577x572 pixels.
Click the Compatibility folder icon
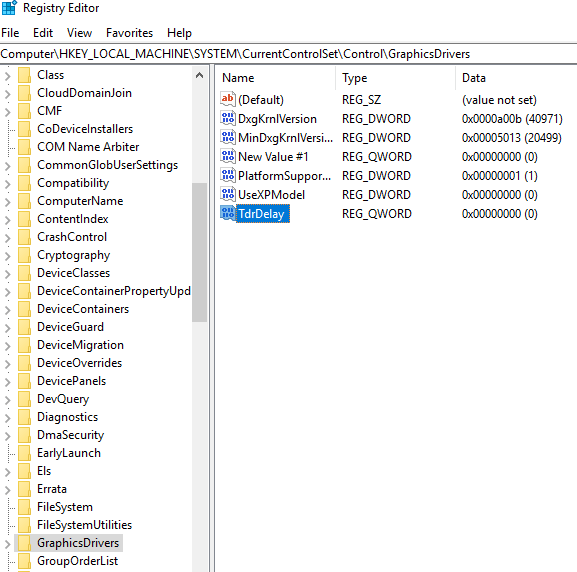(25, 183)
